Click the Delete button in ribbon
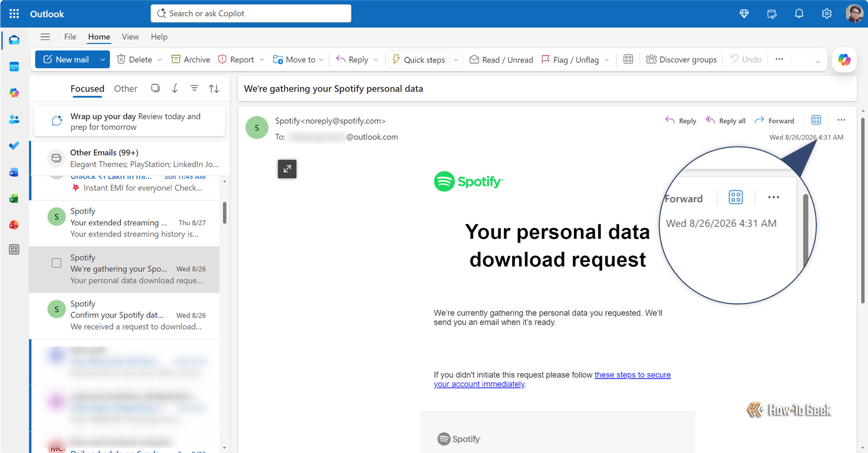868x453 pixels. [134, 59]
